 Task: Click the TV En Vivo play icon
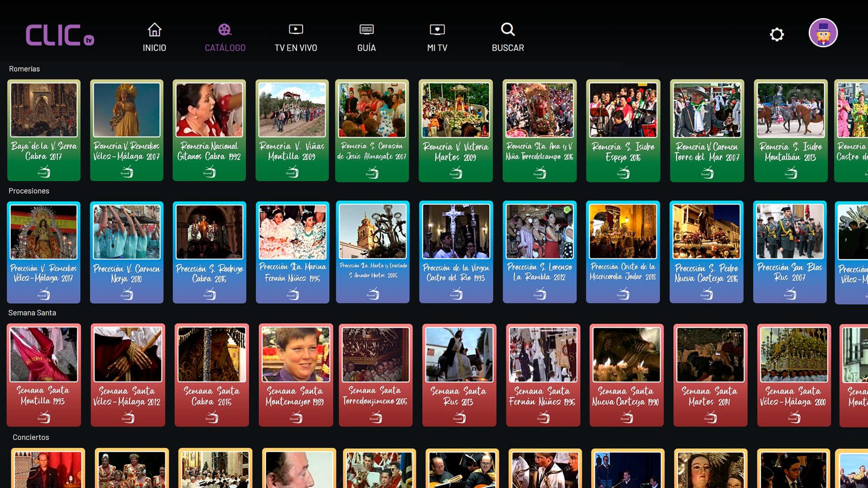296,30
